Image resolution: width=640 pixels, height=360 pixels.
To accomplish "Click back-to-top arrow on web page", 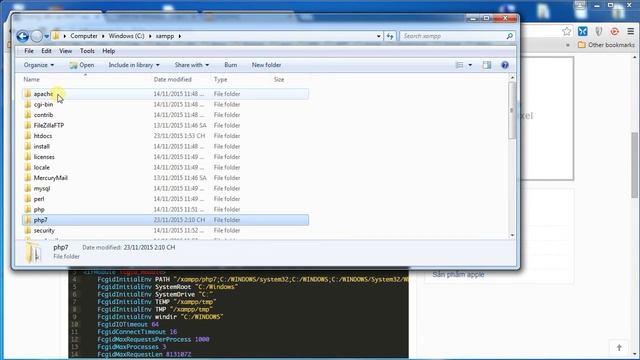I will (619, 348).
